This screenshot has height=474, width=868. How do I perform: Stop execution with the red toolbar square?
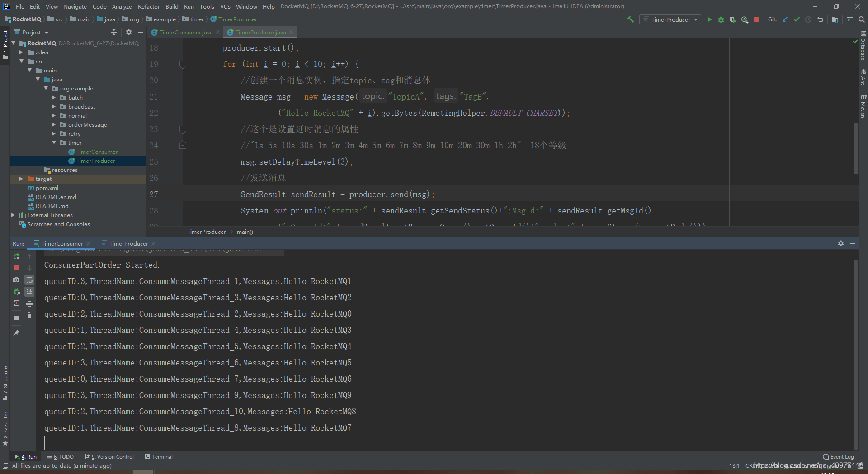756,19
